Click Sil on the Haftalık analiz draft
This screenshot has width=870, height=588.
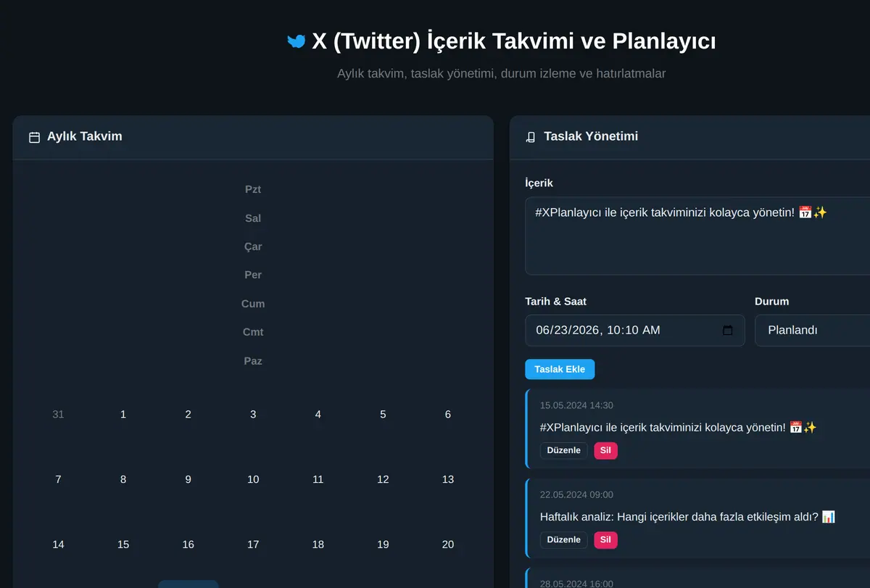pyautogui.click(x=605, y=539)
